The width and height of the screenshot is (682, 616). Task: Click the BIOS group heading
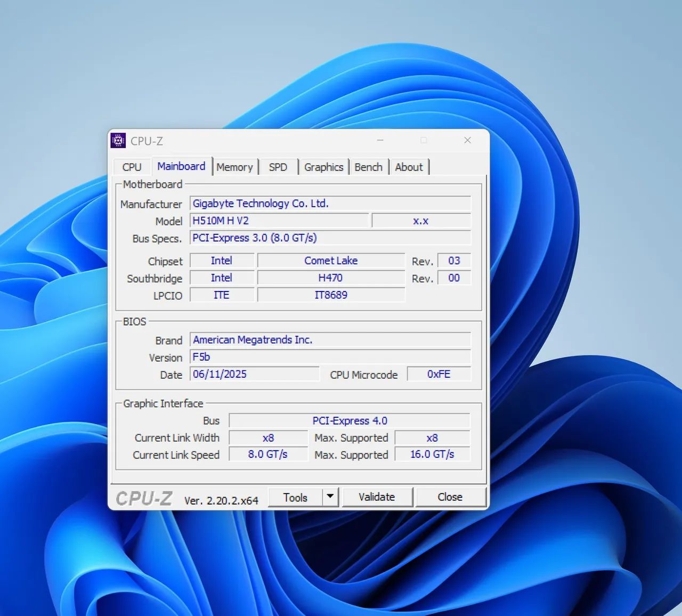(x=134, y=322)
